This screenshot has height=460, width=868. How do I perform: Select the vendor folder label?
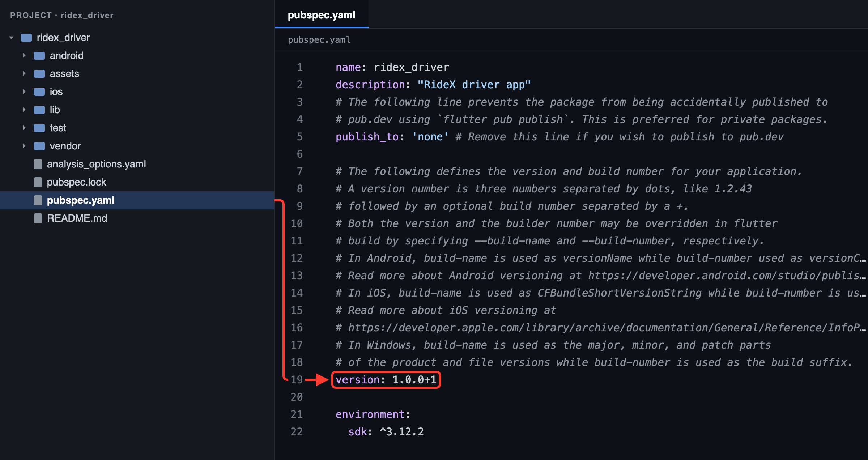pos(65,146)
